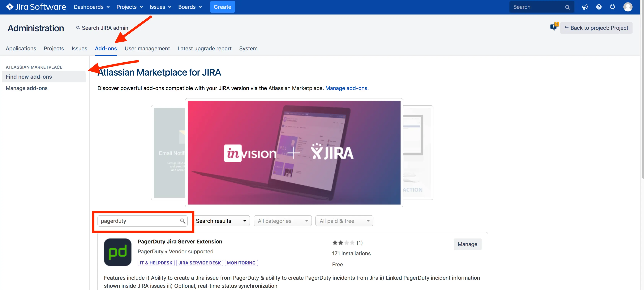
Task: Open the Search results dropdown
Action: (221, 221)
